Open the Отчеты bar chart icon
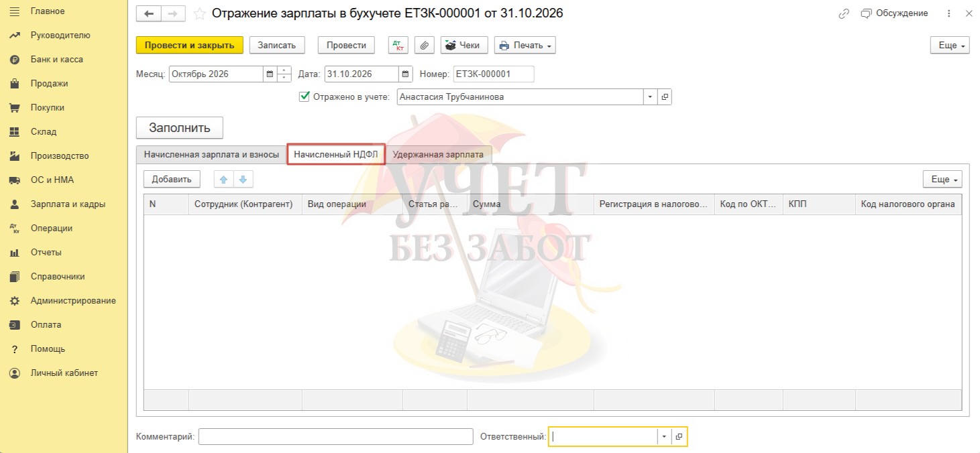 (x=15, y=253)
